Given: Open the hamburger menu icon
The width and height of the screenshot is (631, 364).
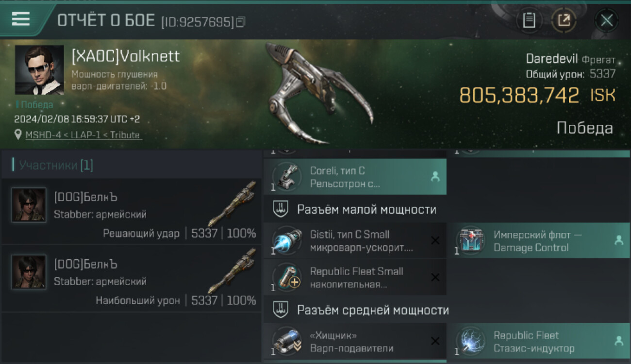Looking at the screenshot, I should [20, 19].
